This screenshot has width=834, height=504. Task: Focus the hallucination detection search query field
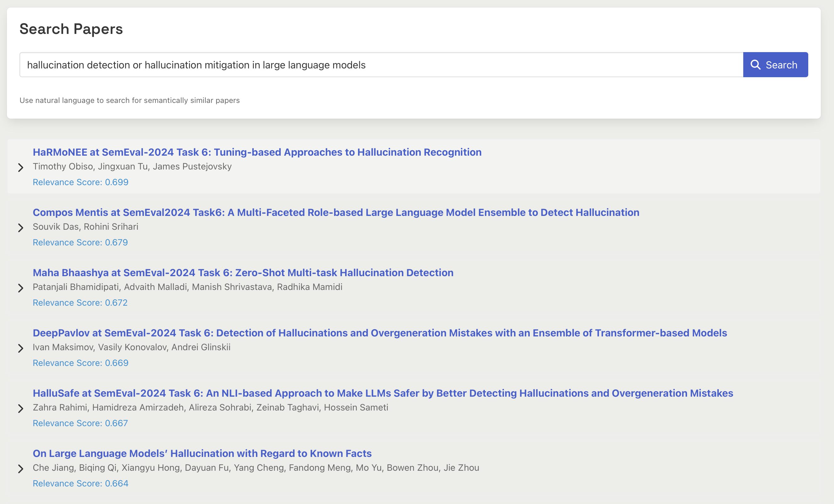pyautogui.click(x=381, y=65)
